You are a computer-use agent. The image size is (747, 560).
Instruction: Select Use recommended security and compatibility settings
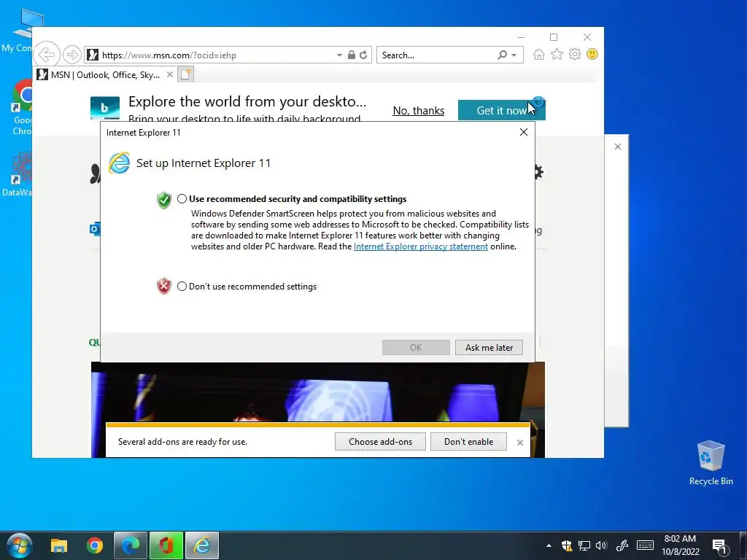coord(182,199)
